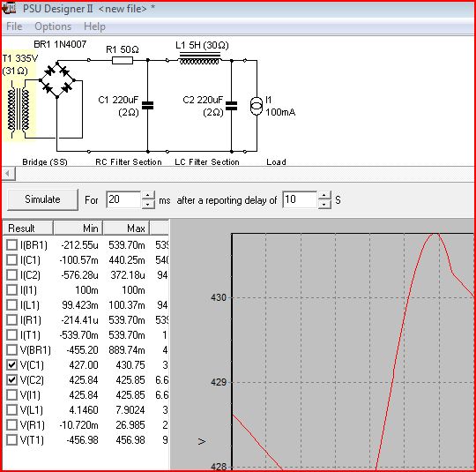The width and height of the screenshot is (476, 472).
Task: Click the simulation duration ms field
Action: [x=123, y=199]
